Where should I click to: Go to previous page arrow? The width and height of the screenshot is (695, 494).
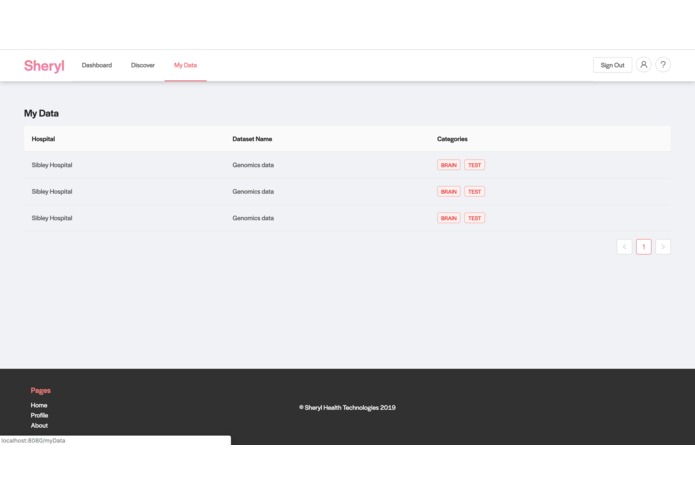pyautogui.click(x=624, y=247)
